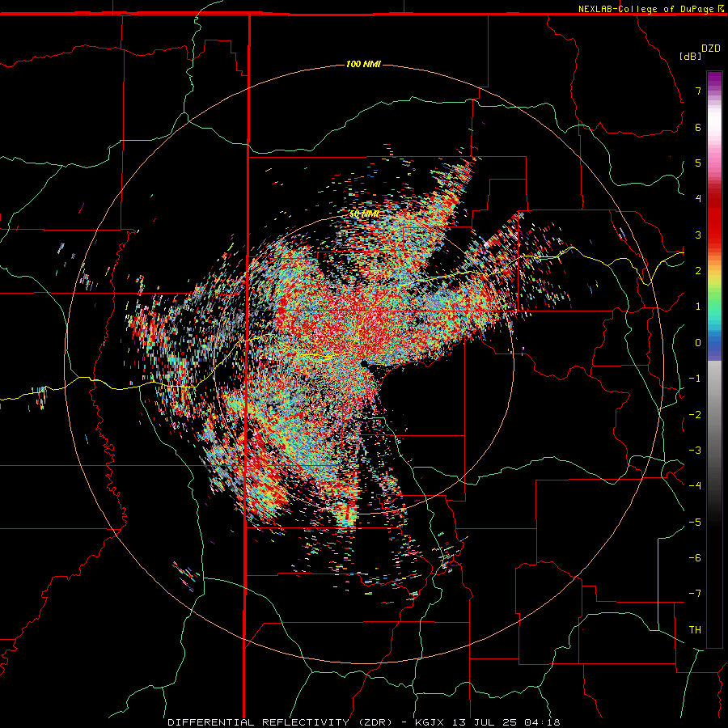The image size is (728, 728).
Task: Click the -3 value on the color scale
Action: [x=695, y=451]
